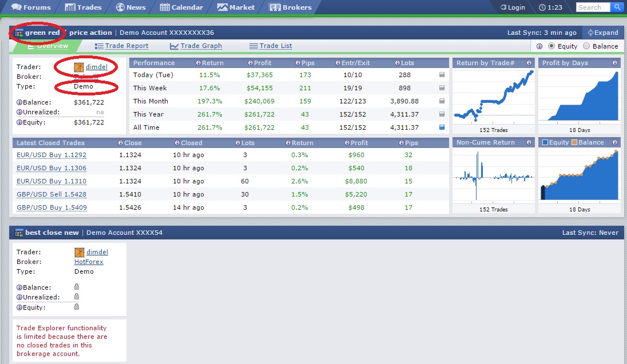The height and width of the screenshot is (364, 627).
Task: Toggle the This Week row chart selector
Action: (442, 88)
